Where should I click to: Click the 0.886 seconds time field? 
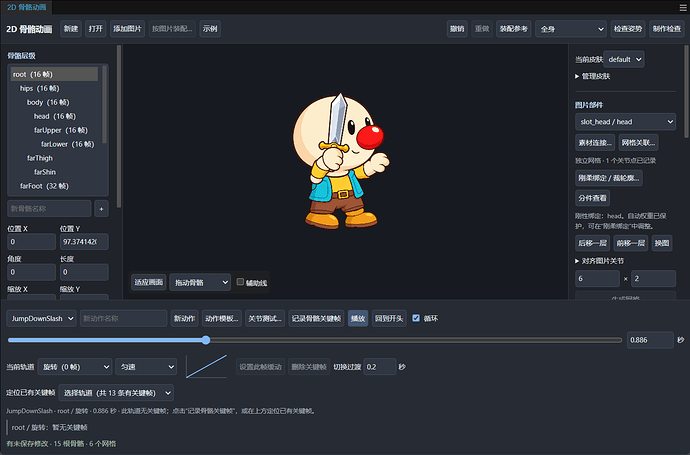[x=650, y=340]
